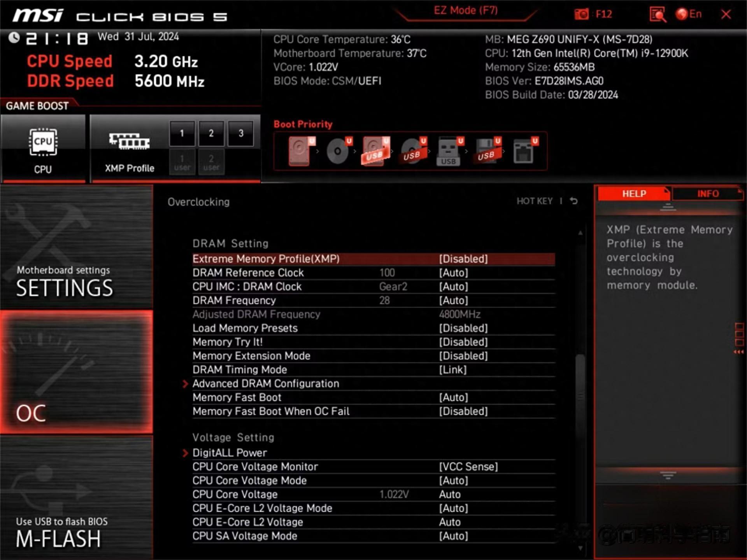The width and height of the screenshot is (747, 560).
Task: Open the Motherboard SETTINGS section
Action: pyautogui.click(x=76, y=247)
